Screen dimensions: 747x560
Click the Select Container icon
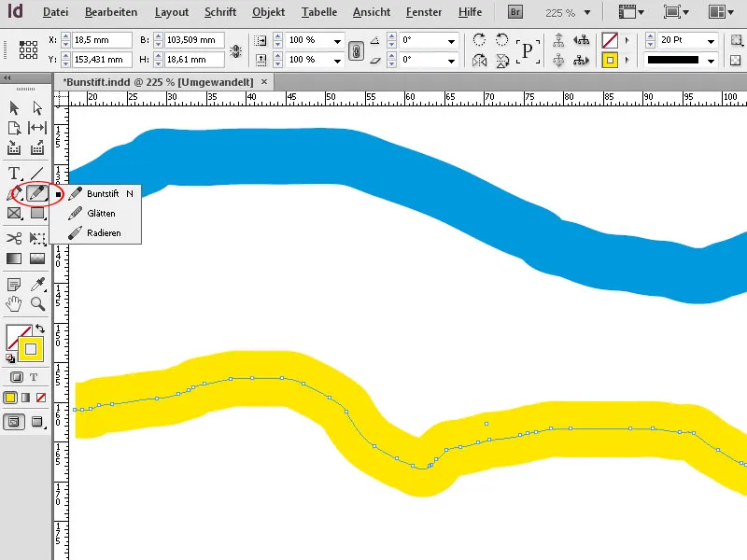point(558,40)
